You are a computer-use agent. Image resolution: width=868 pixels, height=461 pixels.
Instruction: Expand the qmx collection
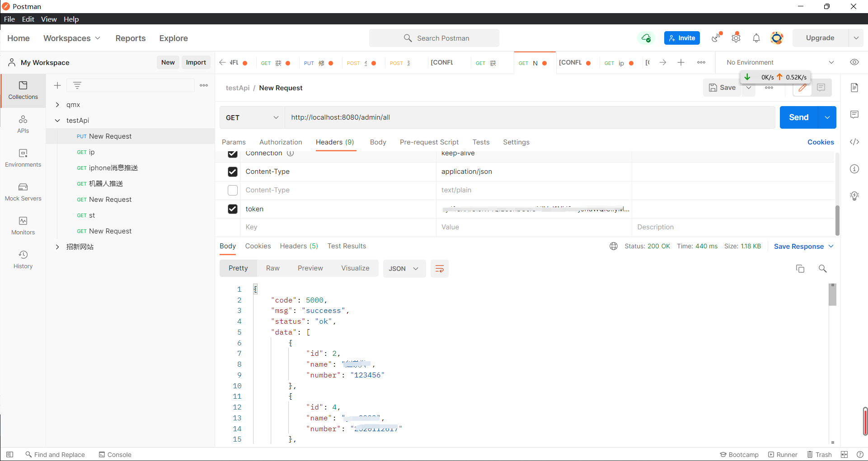pos(57,105)
